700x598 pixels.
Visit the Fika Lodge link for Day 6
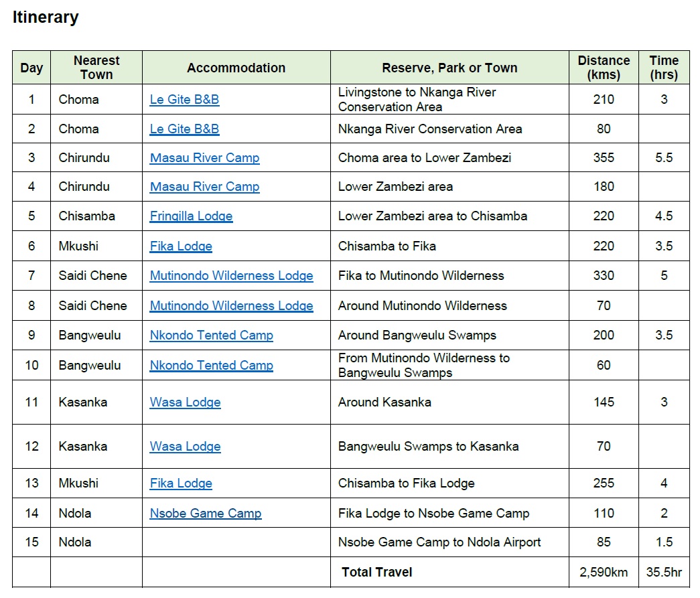181,246
